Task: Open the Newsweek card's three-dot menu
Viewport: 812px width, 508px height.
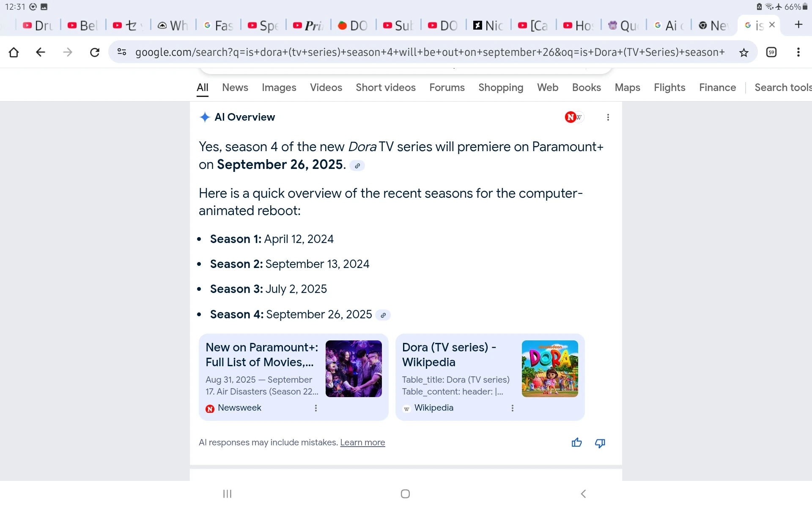Action: point(315,408)
